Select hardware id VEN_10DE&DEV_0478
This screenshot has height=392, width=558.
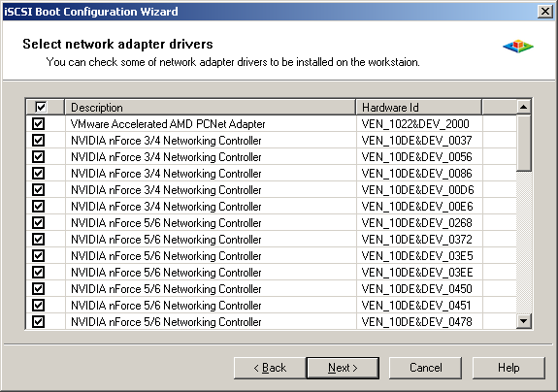click(416, 321)
